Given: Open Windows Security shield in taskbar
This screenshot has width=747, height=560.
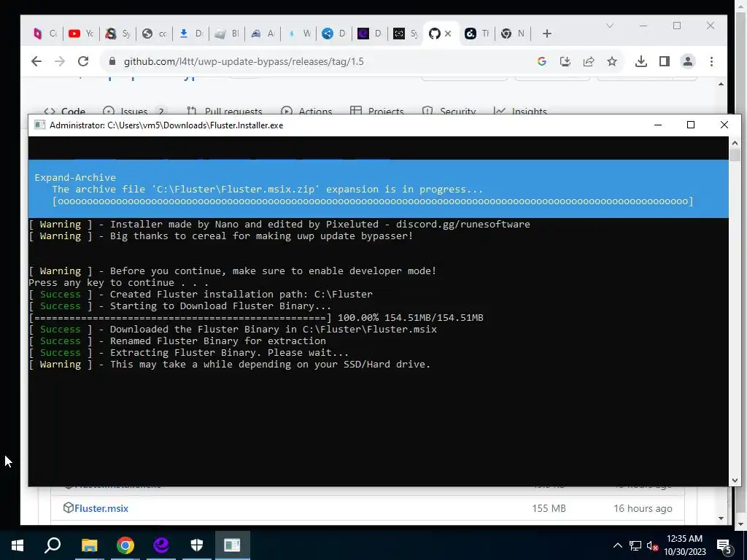Looking at the screenshot, I should 197,545.
